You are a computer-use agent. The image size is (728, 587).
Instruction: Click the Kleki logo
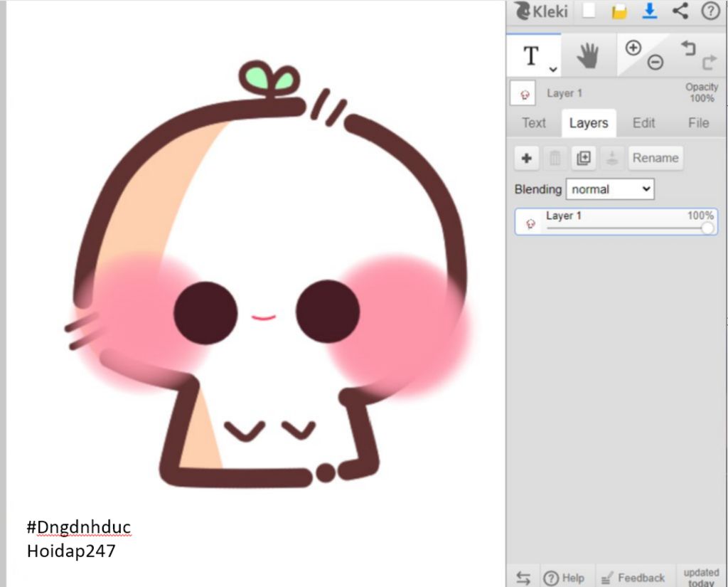click(x=541, y=11)
